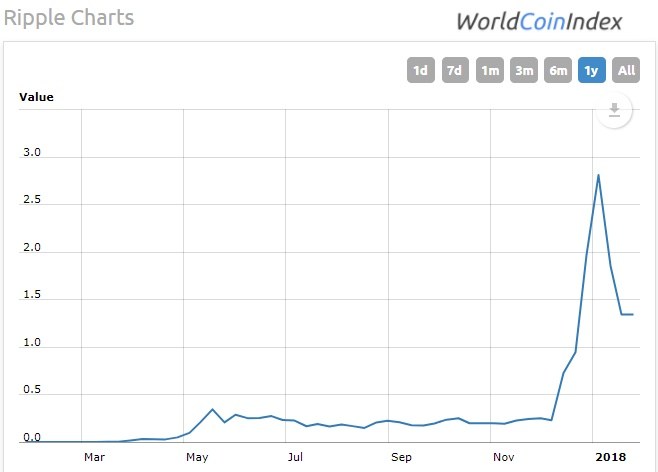Click the Ripple Charts heading
Image resolution: width=658 pixels, height=472 pixels.
pyautogui.click(x=69, y=18)
